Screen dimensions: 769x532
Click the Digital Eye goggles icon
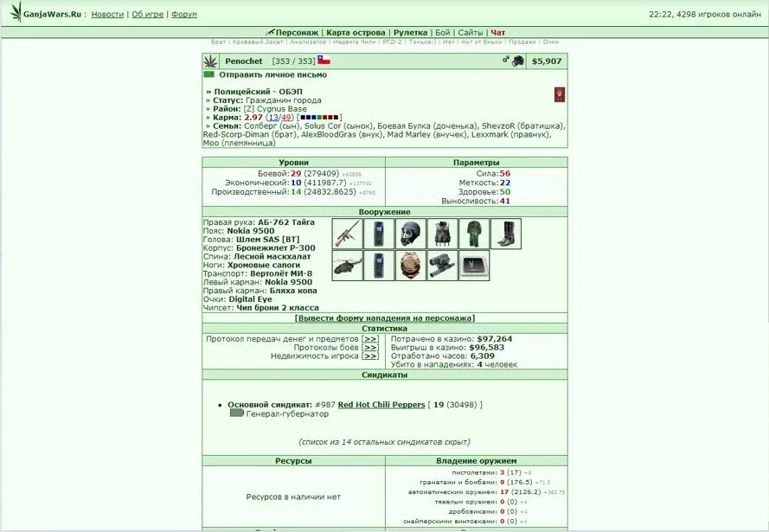[442, 266]
